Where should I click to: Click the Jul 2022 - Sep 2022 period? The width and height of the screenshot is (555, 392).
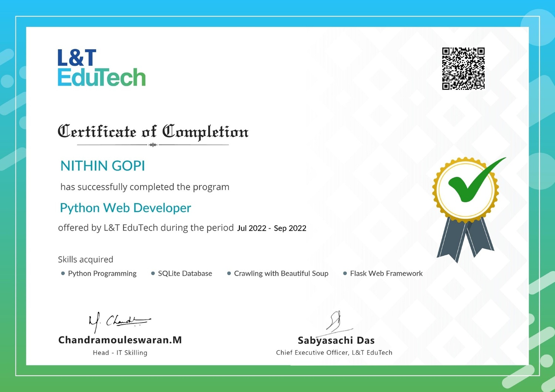(272, 228)
